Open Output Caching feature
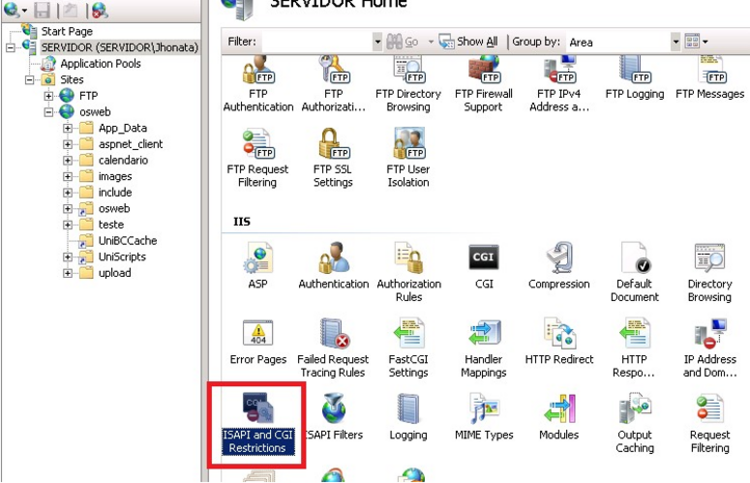 click(x=635, y=424)
